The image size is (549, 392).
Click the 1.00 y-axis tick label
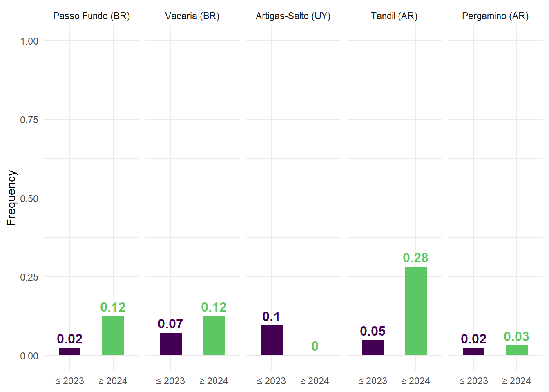tap(29, 41)
